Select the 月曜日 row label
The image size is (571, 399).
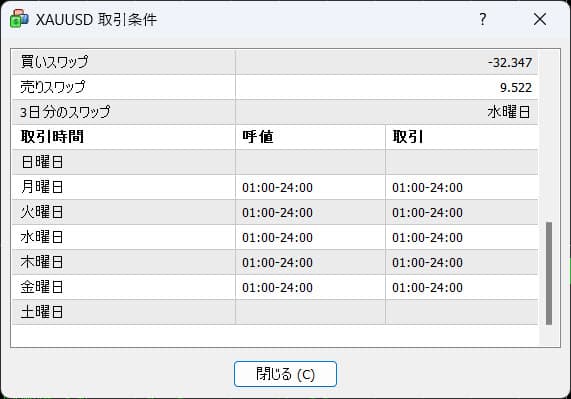pos(42,187)
